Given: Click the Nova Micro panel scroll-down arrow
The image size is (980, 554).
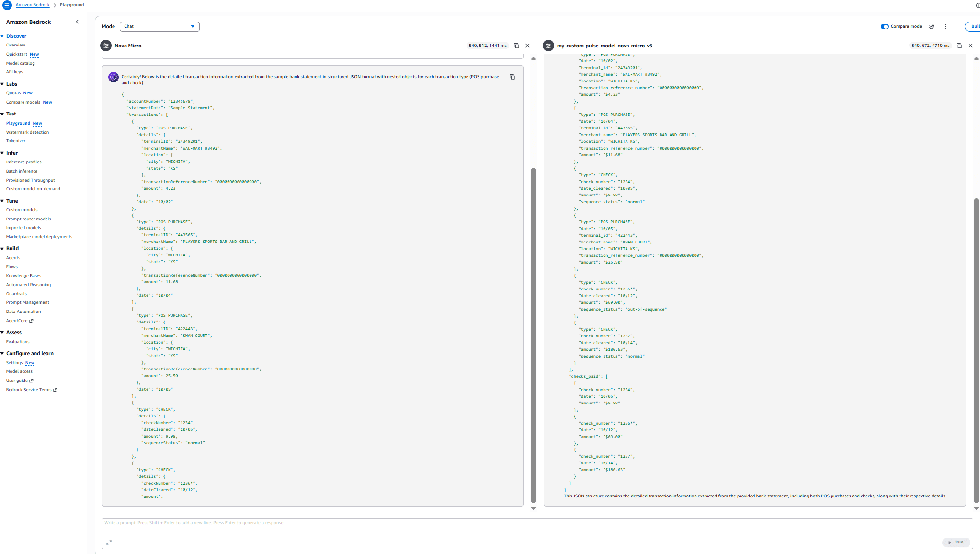Looking at the screenshot, I should point(533,508).
